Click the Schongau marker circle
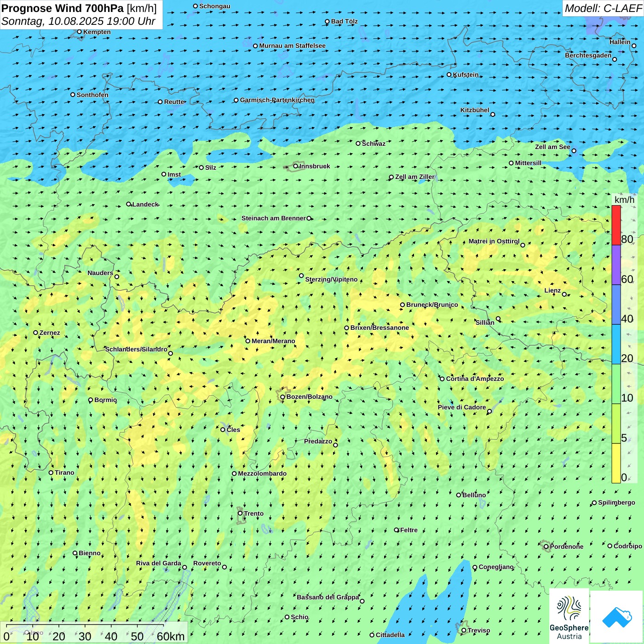The image size is (644, 644). pyautogui.click(x=195, y=6)
